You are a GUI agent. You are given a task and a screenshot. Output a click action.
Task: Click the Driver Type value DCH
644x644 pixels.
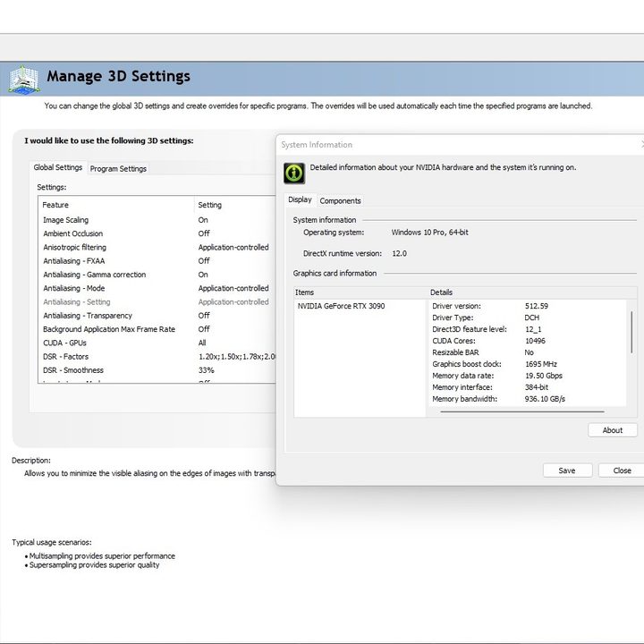(532, 318)
